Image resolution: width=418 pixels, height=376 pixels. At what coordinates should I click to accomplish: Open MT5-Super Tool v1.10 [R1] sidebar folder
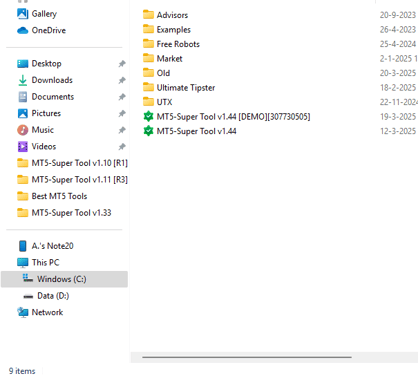pyautogui.click(x=72, y=163)
